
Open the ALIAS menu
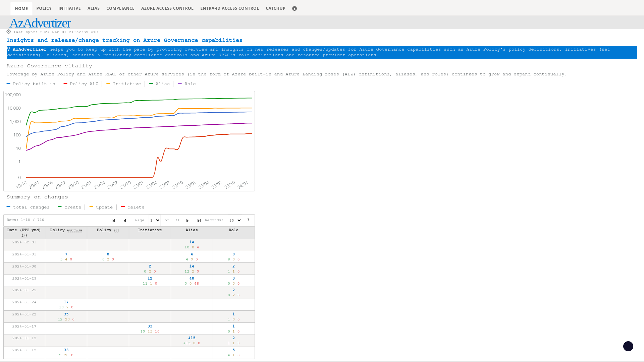tap(94, 8)
